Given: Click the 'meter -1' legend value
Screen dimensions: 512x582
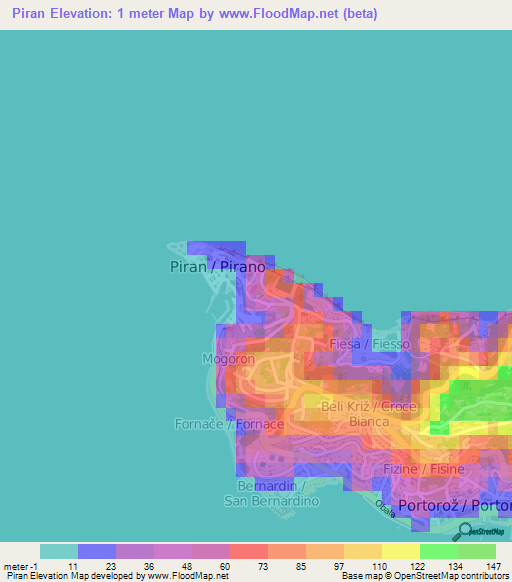Looking at the screenshot, I should [x=21, y=567].
